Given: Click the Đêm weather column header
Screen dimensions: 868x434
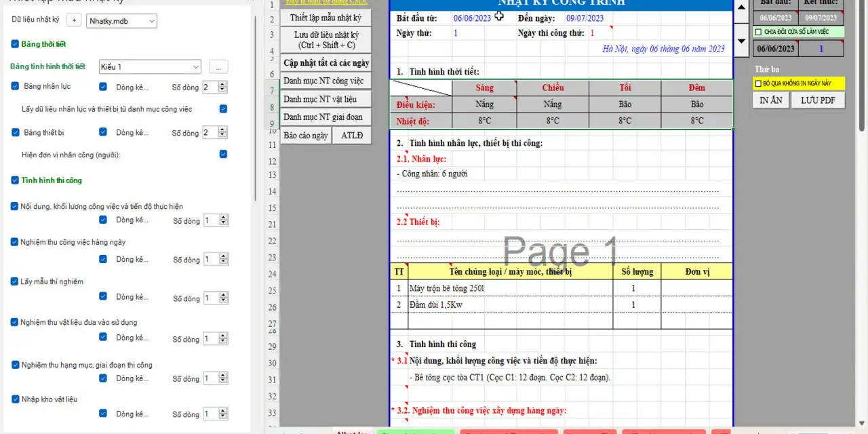Looking at the screenshot, I should pyautogui.click(x=696, y=88).
